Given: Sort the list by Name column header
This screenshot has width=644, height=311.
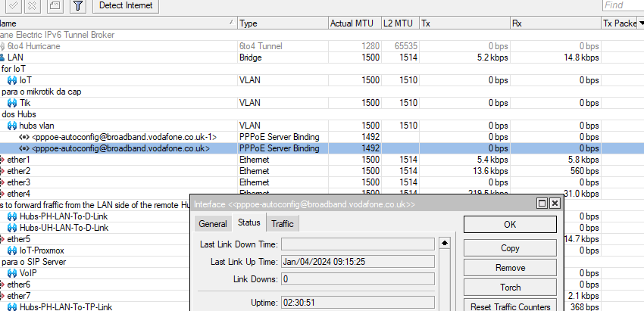Looking at the screenshot, I should point(114,23).
